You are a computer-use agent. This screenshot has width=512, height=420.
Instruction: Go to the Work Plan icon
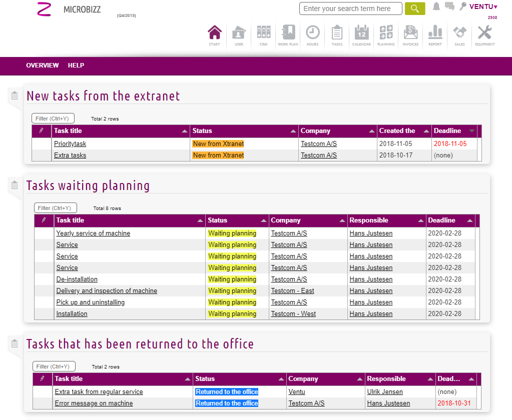[288, 33]
